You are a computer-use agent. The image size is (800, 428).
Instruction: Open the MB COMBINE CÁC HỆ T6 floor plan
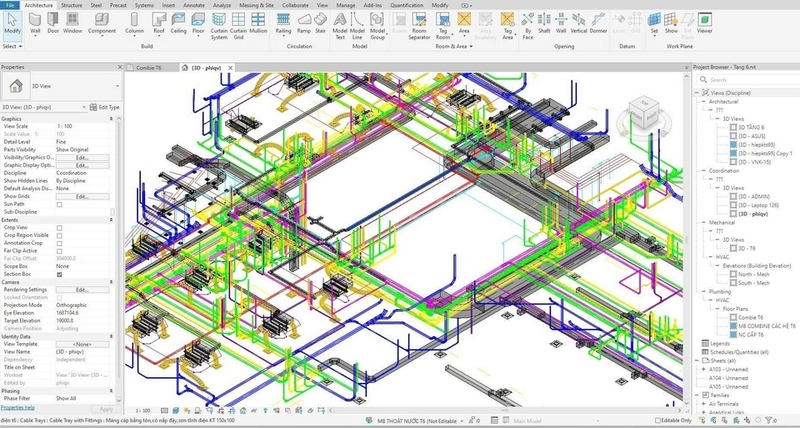tap(767, 326)
